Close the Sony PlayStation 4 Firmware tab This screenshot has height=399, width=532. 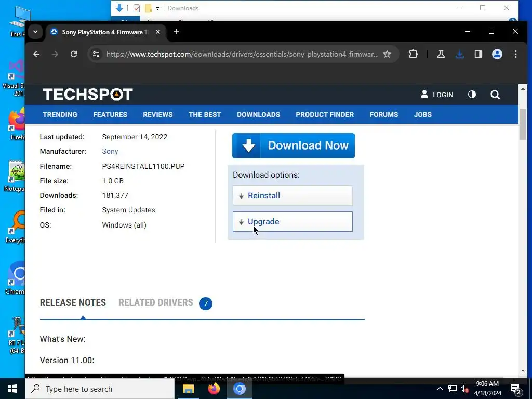[158, 32]
